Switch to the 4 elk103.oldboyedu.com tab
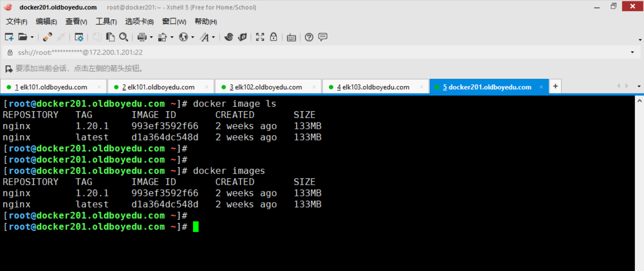The height and width of the screenshot is (271, 644). coord(373,87)
